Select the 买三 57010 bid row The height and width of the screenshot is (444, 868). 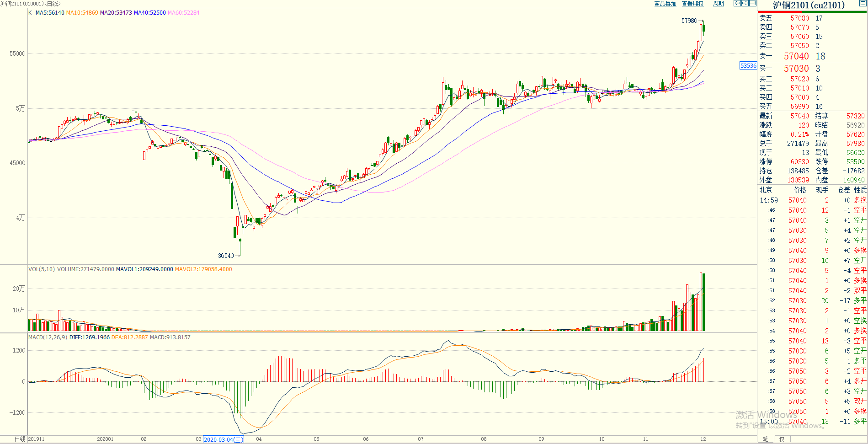813,88
